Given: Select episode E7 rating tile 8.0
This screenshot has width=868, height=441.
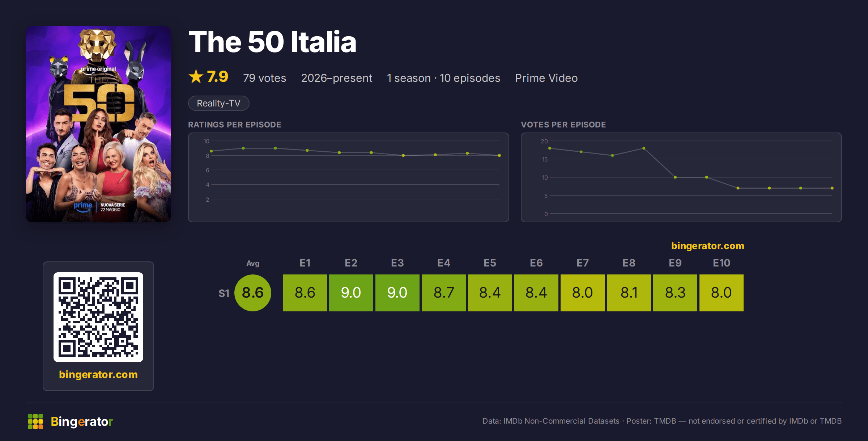Looking at the screenshot, I should pyautogui.click(x=583, y=293).
